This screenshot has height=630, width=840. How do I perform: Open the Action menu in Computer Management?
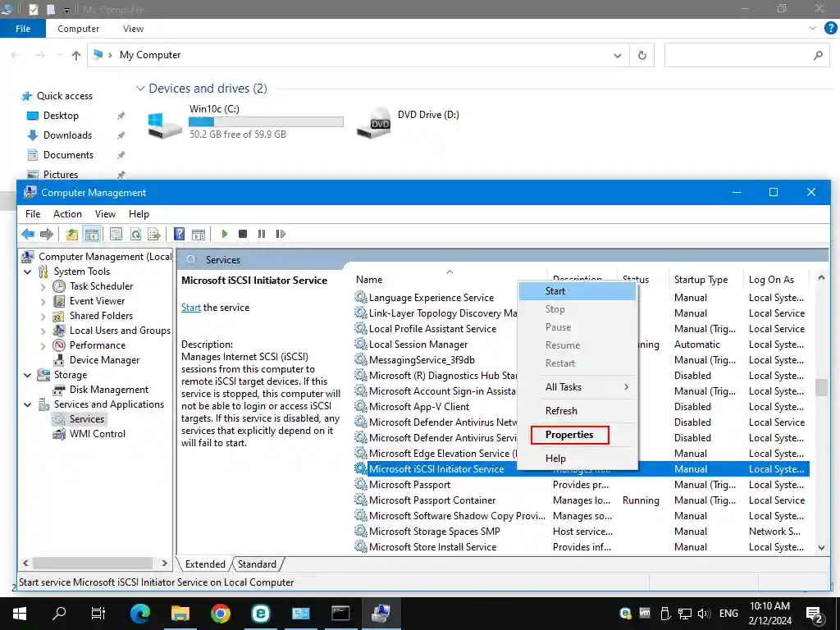point(67,214)
